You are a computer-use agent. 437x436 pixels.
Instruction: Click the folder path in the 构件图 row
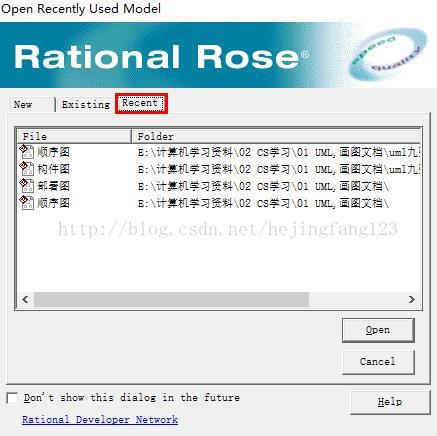(x=278, y=169)
